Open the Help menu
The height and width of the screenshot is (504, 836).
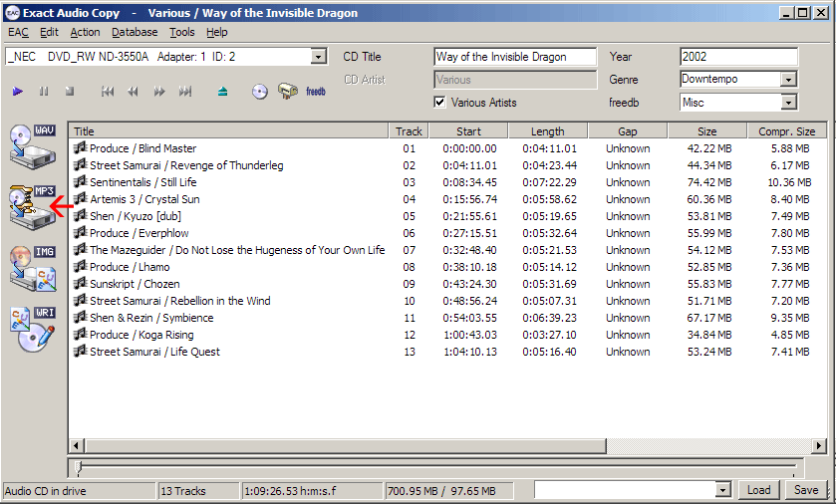click(x=216, y=33)
